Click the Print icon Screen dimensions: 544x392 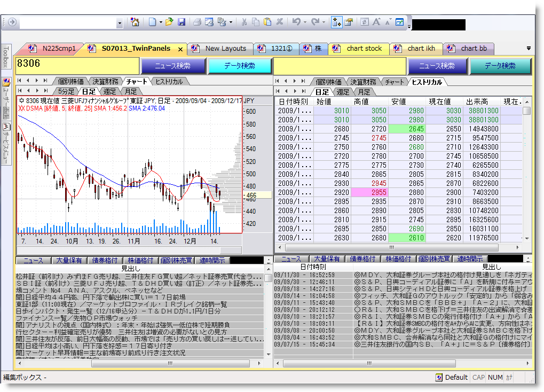[x=197, y=22]
